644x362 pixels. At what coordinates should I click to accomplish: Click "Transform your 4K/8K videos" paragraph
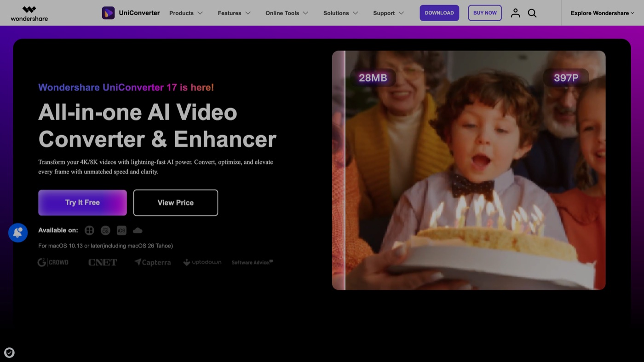(x=156, y=167)
